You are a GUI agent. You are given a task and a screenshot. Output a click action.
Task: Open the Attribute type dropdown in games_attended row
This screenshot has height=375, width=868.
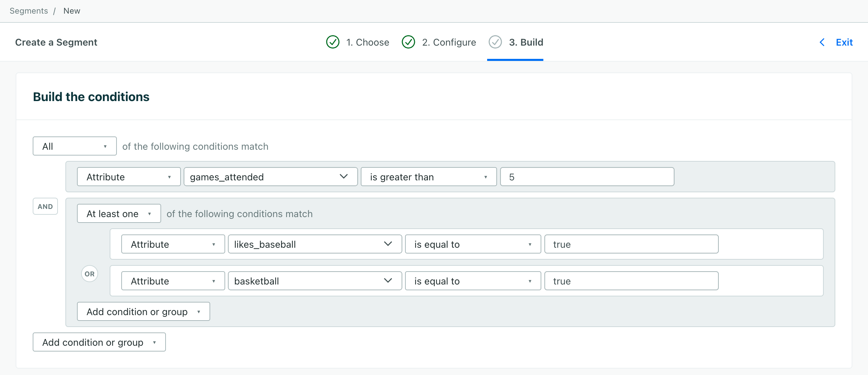coord(129,177)
